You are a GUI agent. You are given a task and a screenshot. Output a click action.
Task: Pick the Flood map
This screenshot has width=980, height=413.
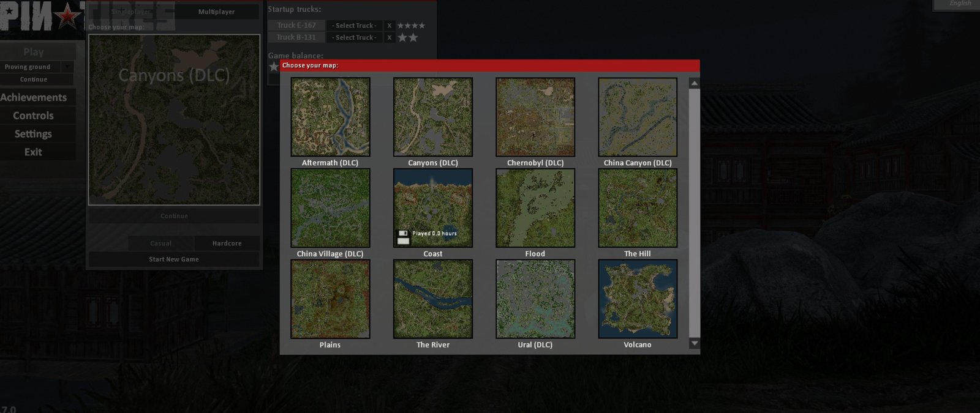535,208
